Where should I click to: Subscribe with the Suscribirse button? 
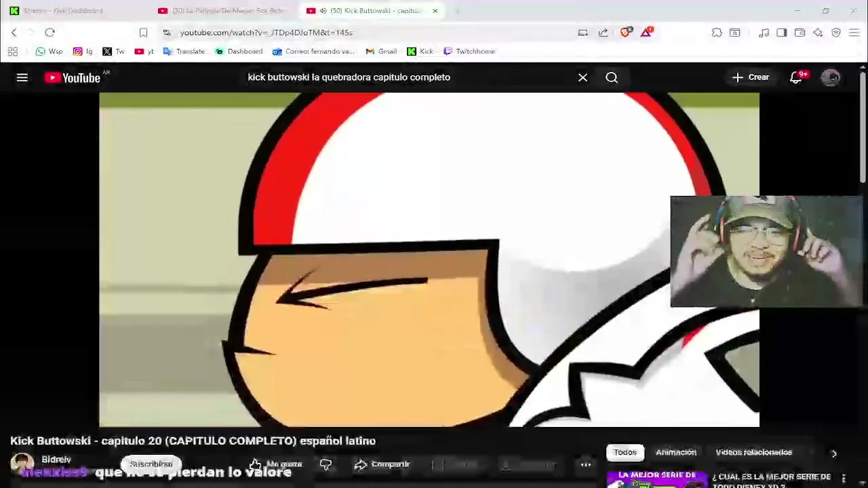click(151, 464)
